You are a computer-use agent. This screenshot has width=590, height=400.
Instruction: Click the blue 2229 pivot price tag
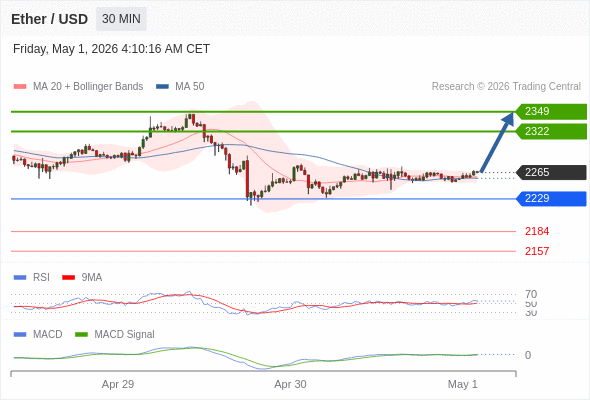pos(551,198)
